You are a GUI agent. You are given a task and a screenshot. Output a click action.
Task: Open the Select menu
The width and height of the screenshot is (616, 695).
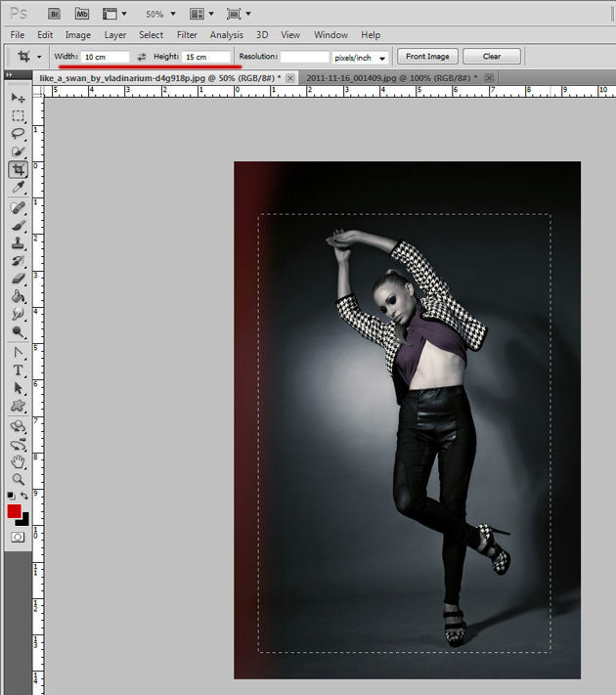[151, 34]
